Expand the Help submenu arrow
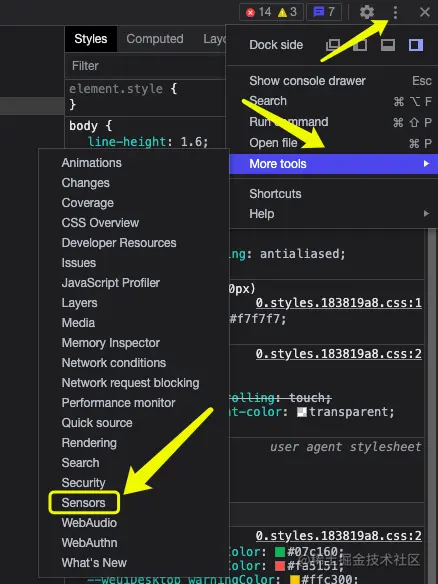The image size is (438, 584). [x=426, y=214]
